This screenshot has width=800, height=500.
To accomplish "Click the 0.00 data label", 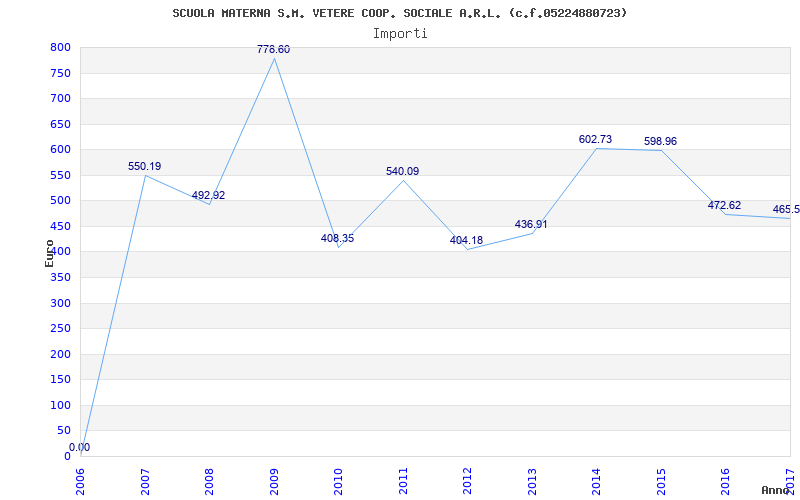I will 80,447.
